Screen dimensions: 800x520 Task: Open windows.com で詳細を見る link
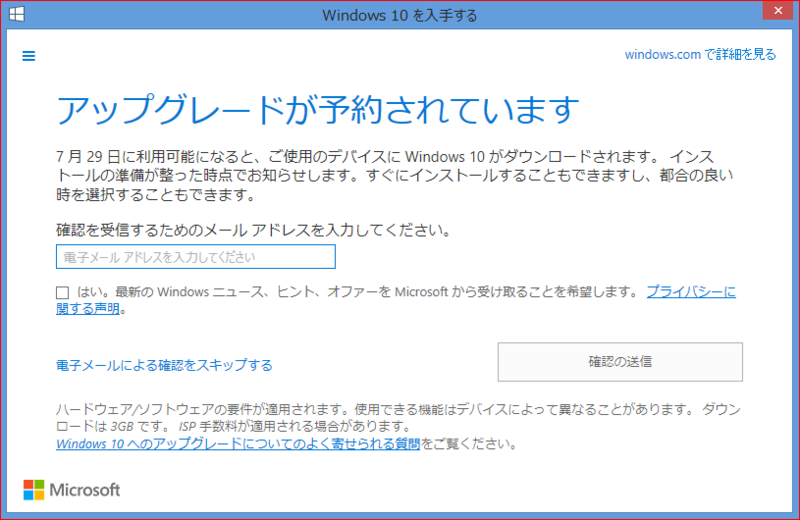point(700,55)
